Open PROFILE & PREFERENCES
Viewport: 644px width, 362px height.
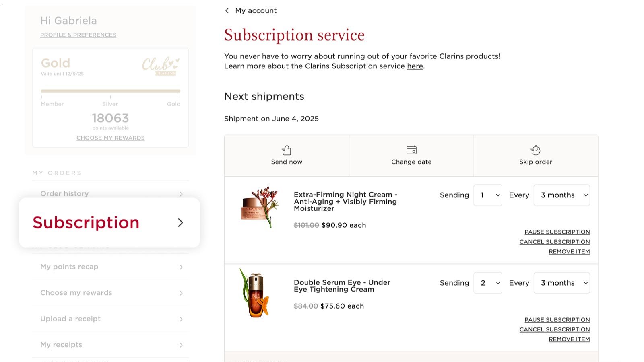click(78, 35)
